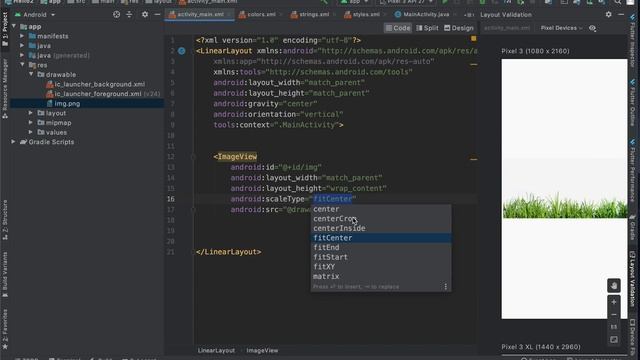640x360 pixels.
Task: Open Favorites side tab
Action: point(5,329)
